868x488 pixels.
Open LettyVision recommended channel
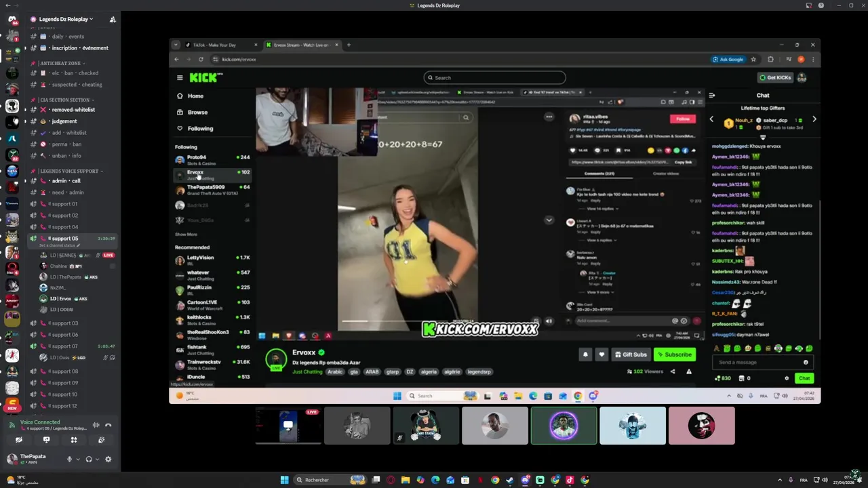(x=212, y=260)
